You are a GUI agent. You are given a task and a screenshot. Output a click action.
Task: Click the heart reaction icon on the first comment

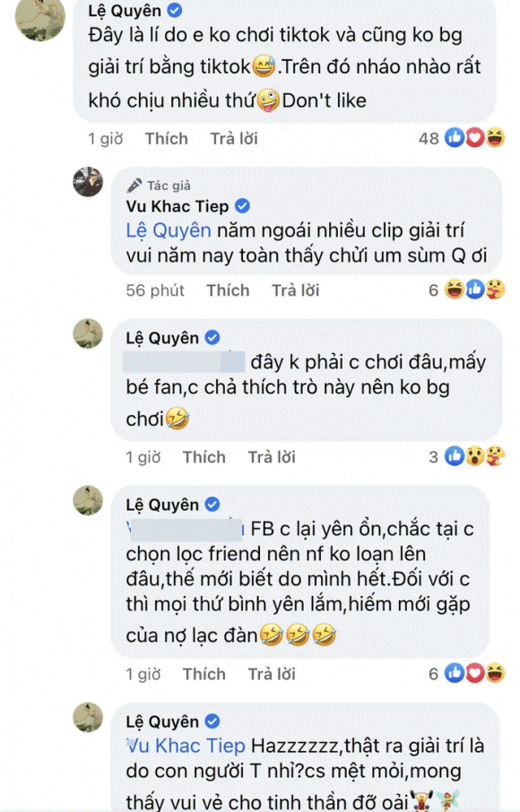[474, 136]
